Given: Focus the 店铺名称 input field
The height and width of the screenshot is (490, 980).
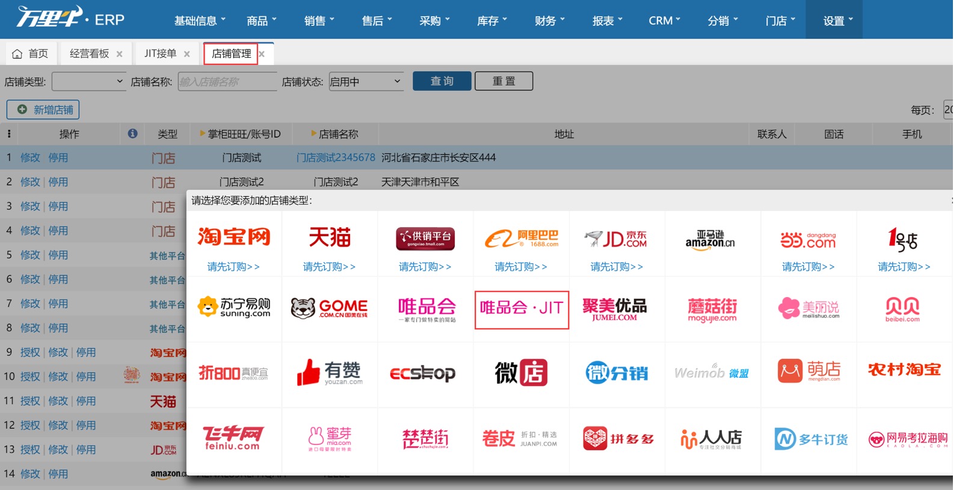Looking at the screenshot, I should pyautogui.click(x=227, y=81).
